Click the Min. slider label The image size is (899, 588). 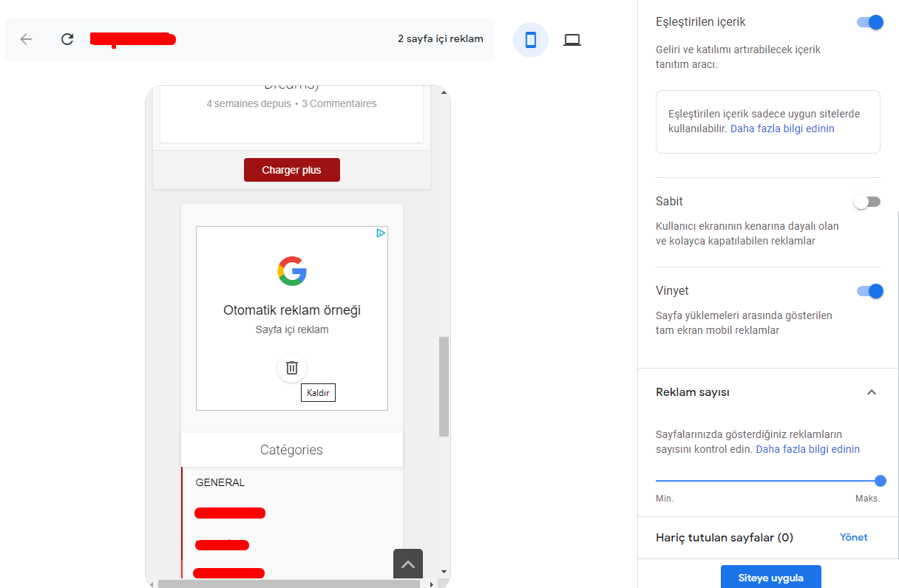coord(665,498)
